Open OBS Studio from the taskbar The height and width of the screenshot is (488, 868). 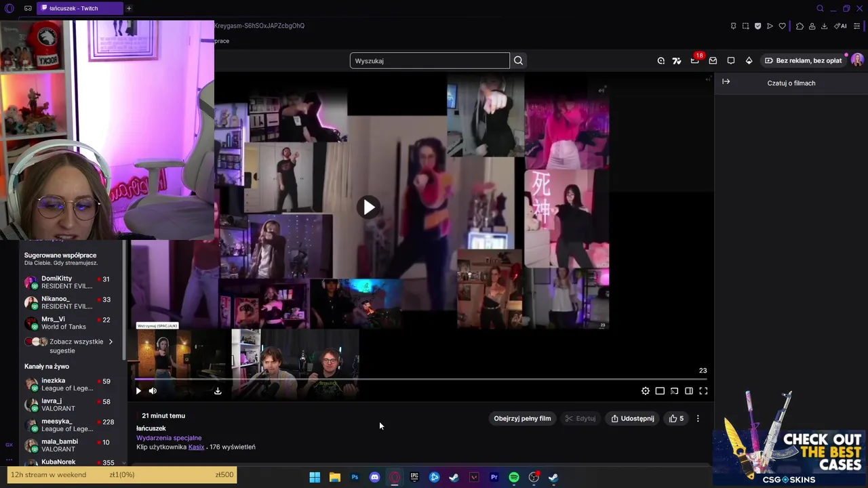(x=534, y=477)
